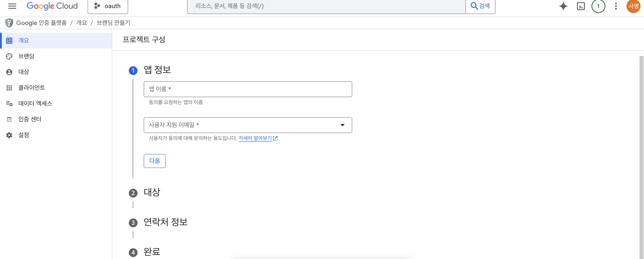Expand step 2 대상 section
This screenshot has height=259, width=644.
(152, 192)
